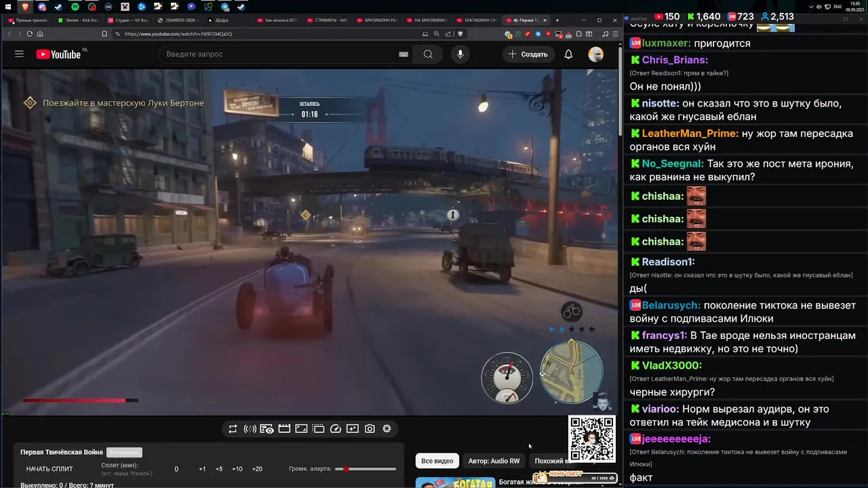Click the VladX3000 username in chat
The image size is (868, 488).
click(671, 365)
